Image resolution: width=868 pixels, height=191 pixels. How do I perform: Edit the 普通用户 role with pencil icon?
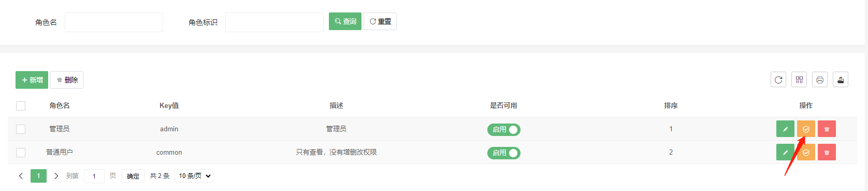click(785, 152)
